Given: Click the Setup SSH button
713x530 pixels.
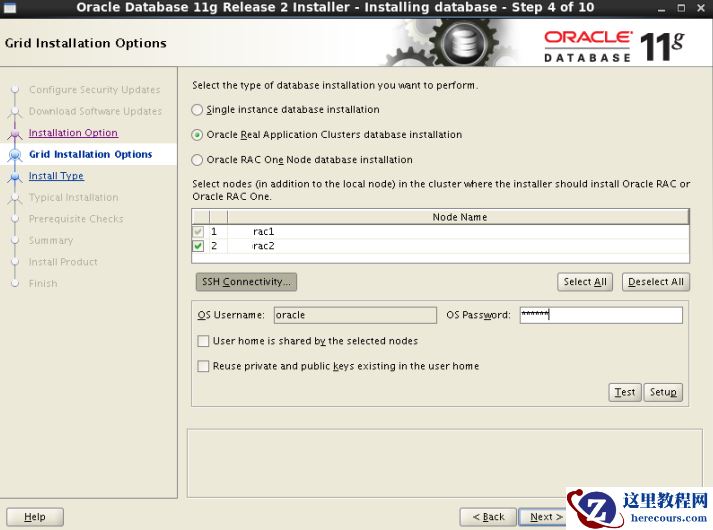Looking at the screenshot, I should tap(663, 392).
